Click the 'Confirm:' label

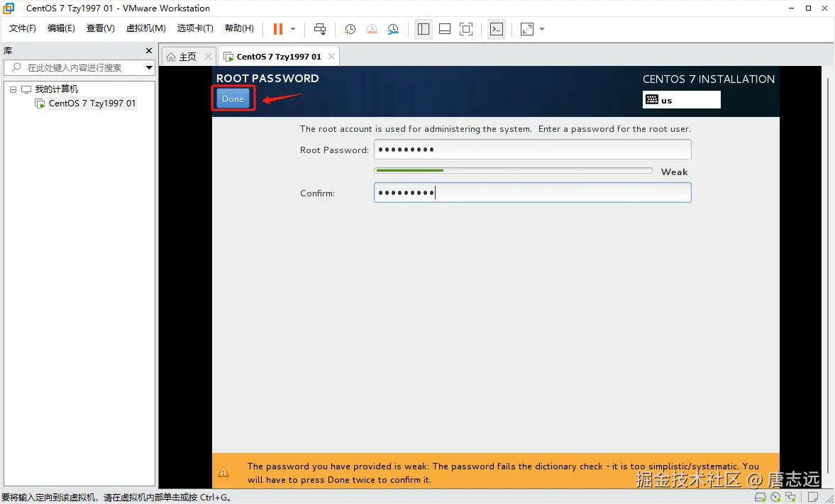[317, 194]
